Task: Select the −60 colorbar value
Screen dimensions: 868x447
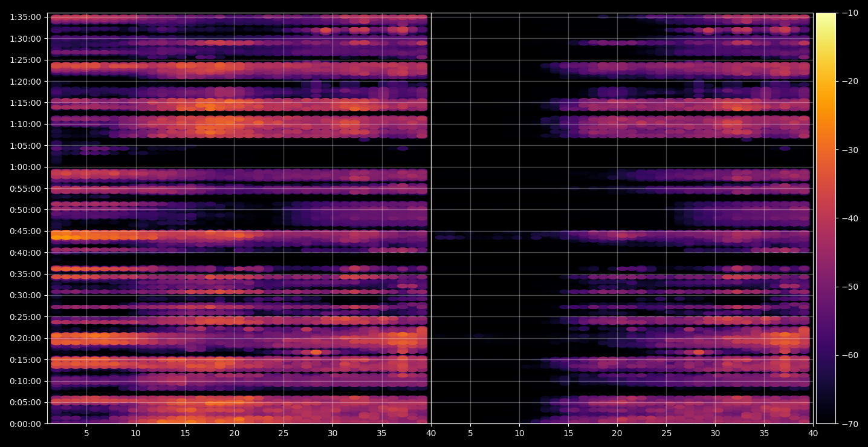Action: [x=849, y=355]
